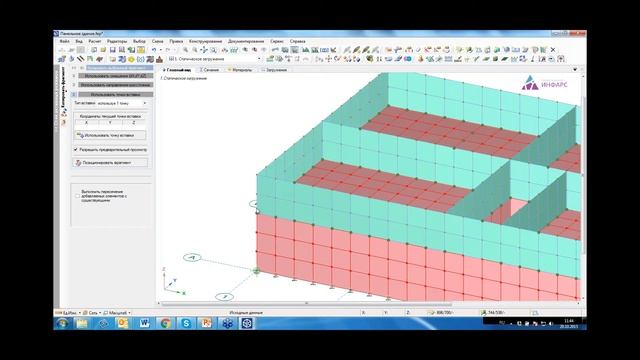Click the Zoom in magnifier icon
640x360 pixels.
coord(185,50)
